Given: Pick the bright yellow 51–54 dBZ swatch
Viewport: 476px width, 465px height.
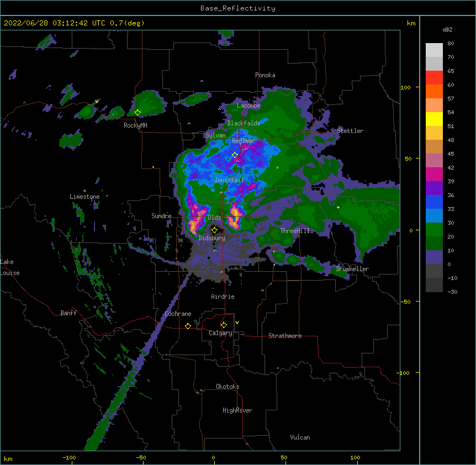Looking at the screenshot, I should (x=434, y=119).
